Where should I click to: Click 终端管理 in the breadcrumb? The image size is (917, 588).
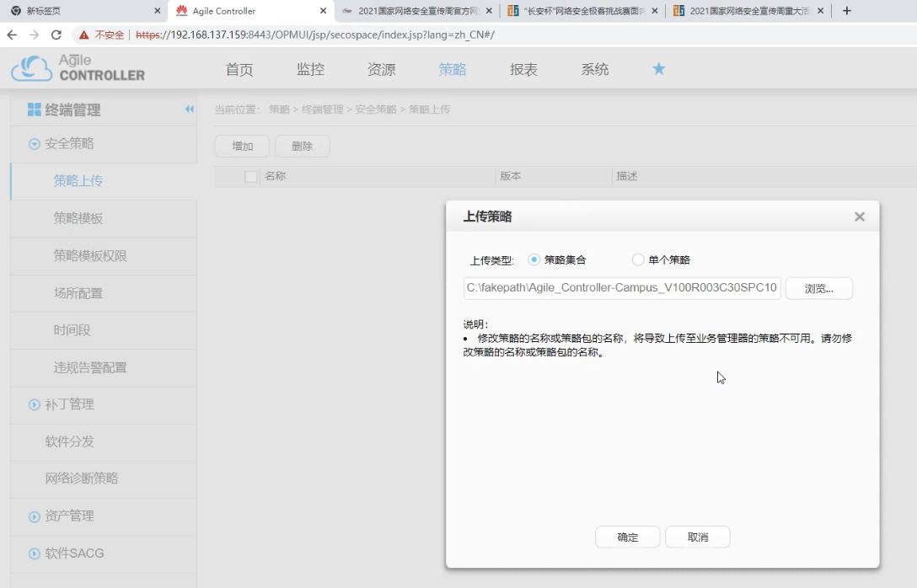tap(322, 110)
